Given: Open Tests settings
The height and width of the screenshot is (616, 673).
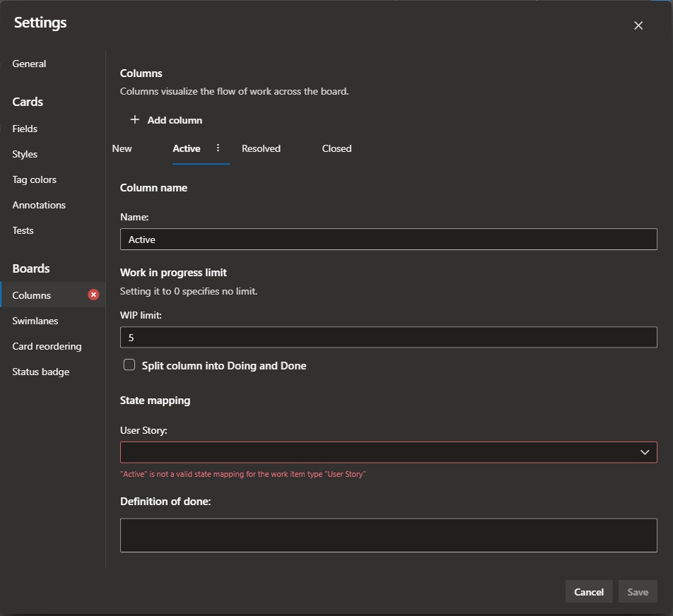Looking at the screenshot, I should click(x=23, y=230).
